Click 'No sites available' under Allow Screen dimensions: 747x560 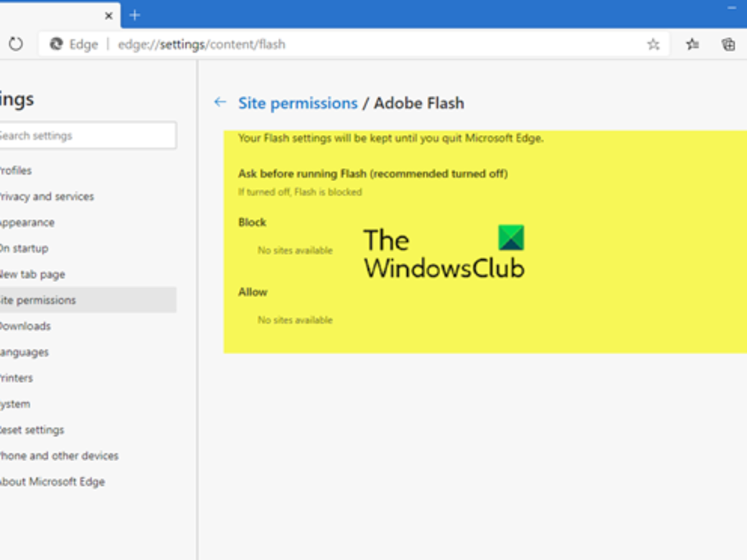(x=295, y=320)
